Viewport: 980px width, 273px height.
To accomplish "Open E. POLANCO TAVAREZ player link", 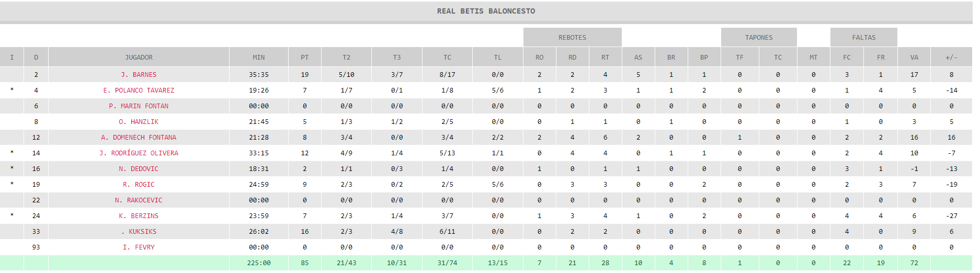I will point(139,90).
